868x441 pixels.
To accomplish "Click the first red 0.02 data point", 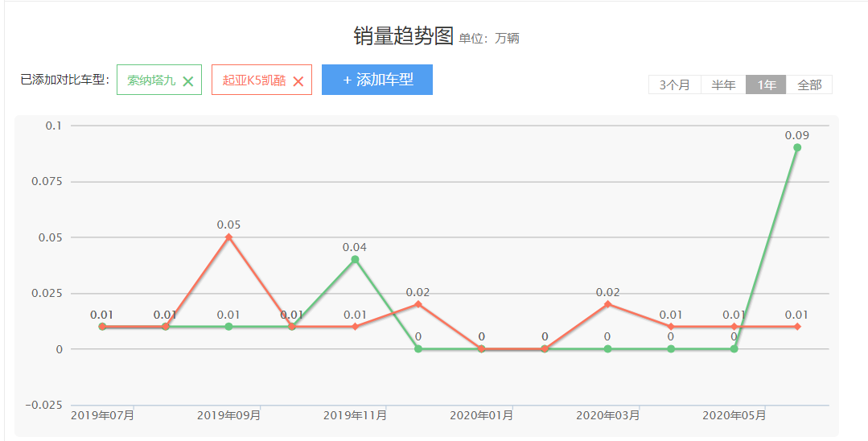I will tap(418, 304).
